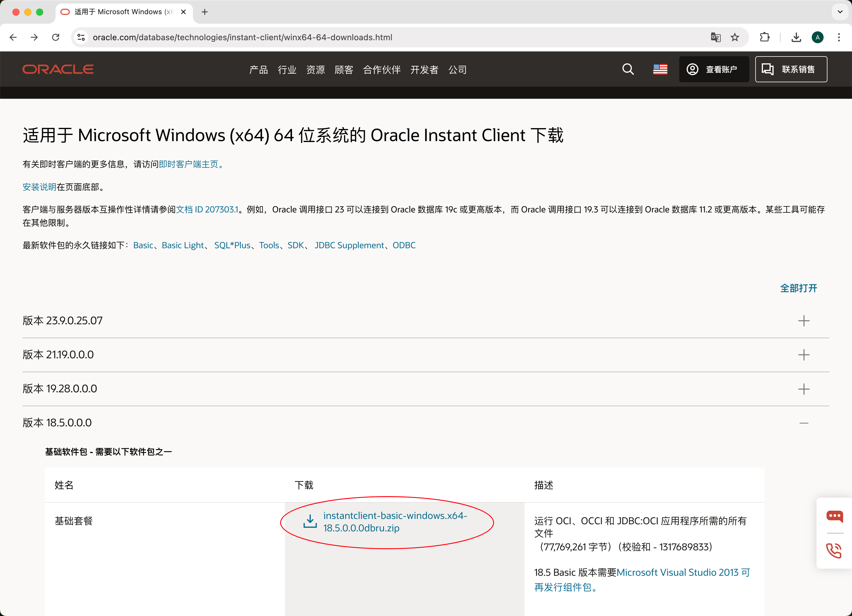
Task: Click the 全部打开 link
Action: click(x=798, y=288)
